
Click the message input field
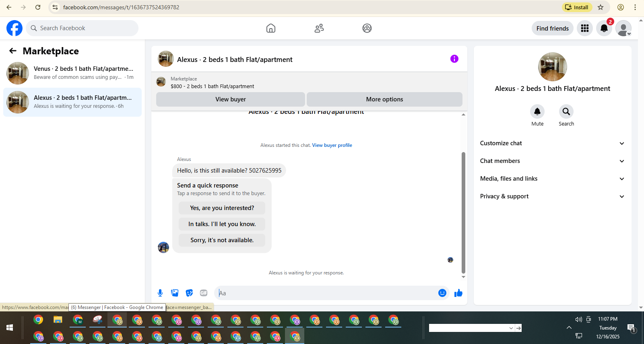pyautogui.click(x=326, y=293)
